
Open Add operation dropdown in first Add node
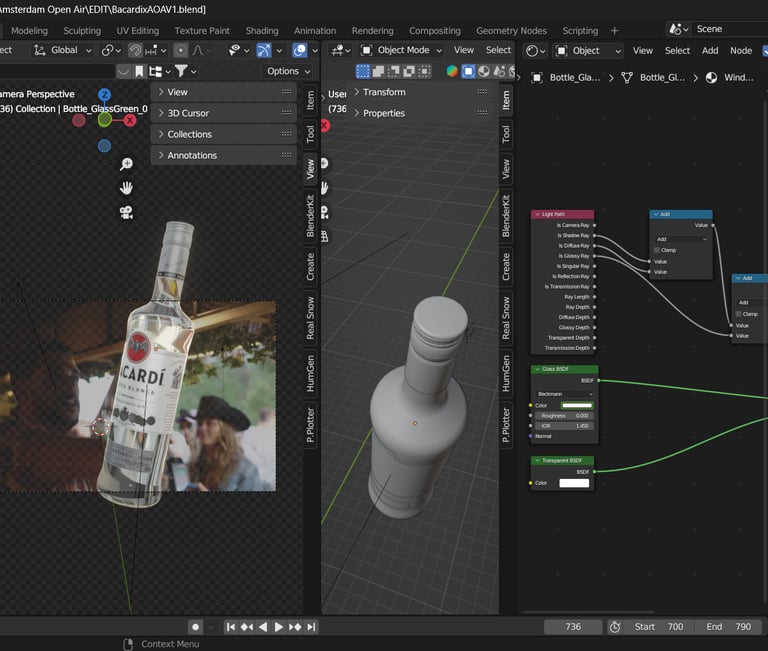pyautogui.click(x=681, y=239)
